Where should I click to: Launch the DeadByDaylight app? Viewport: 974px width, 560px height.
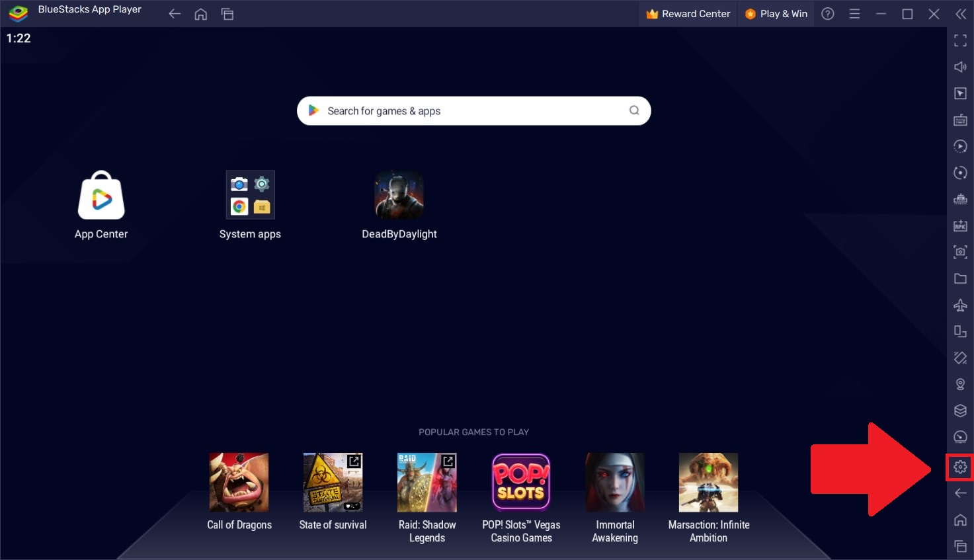coord(399,205)
